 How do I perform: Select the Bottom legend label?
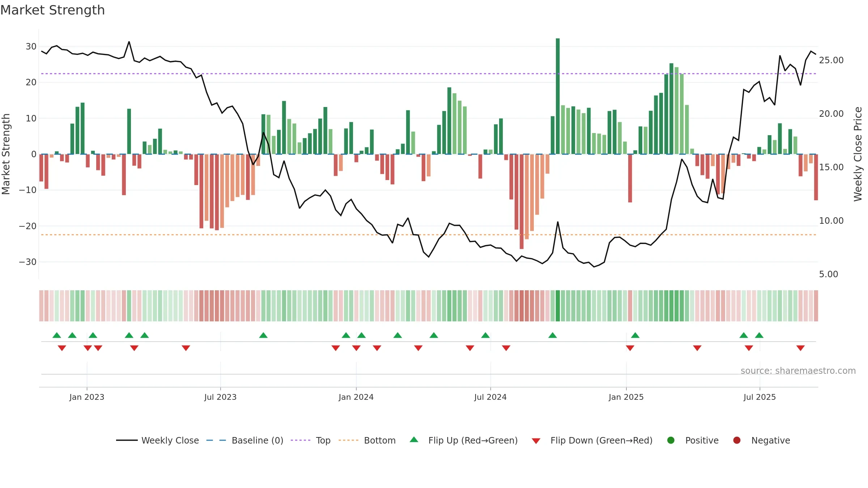coord(380,440)
